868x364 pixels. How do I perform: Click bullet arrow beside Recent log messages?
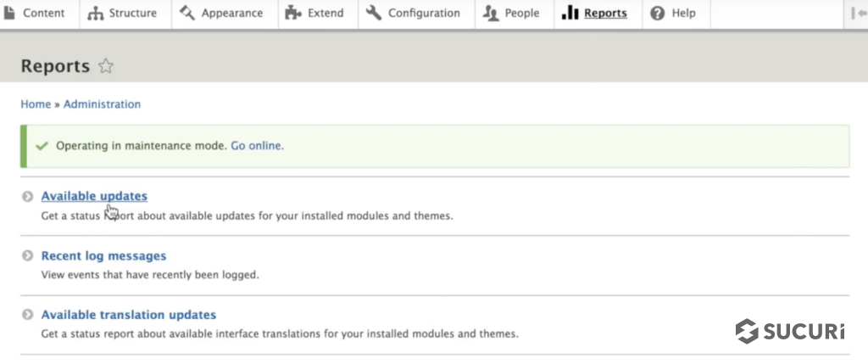(28, 256)
